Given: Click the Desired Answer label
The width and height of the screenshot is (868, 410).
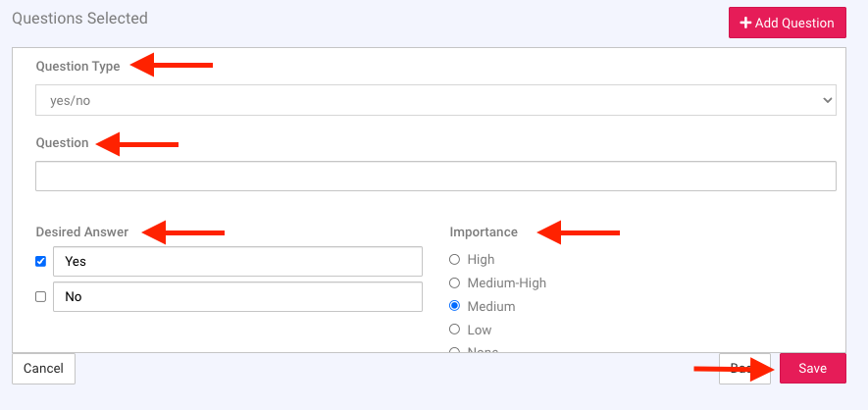Looking at the screenshot, I should coord(81,232).
